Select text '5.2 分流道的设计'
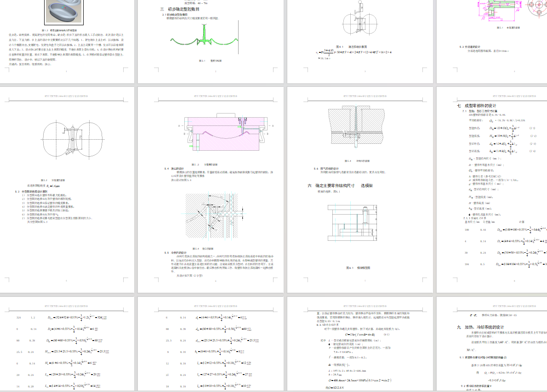 470,47
